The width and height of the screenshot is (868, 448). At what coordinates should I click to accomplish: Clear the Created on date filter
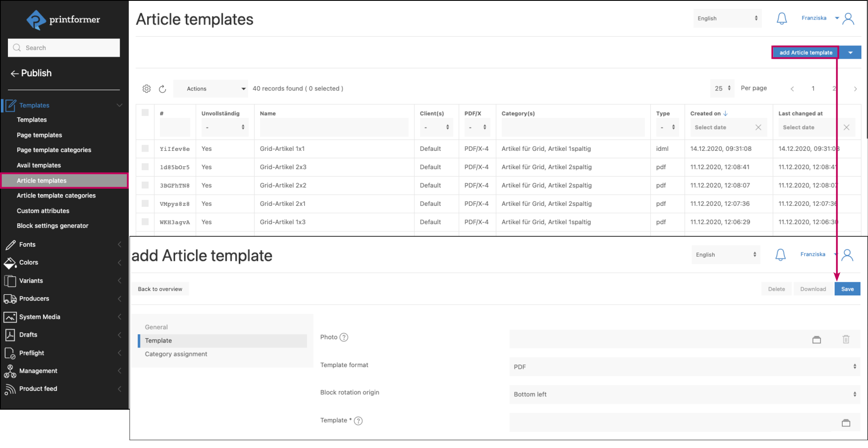[x=758, y=128]
